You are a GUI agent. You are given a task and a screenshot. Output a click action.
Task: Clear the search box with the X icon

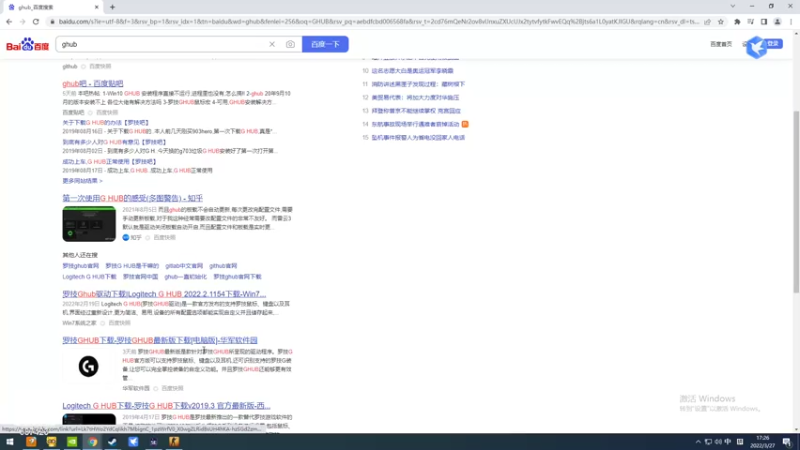272,44
